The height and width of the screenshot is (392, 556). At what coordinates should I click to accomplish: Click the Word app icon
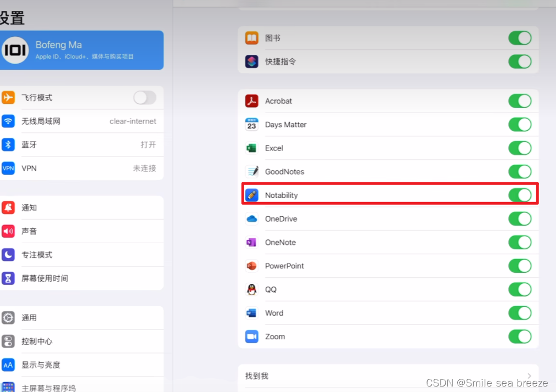pos(252,313)
